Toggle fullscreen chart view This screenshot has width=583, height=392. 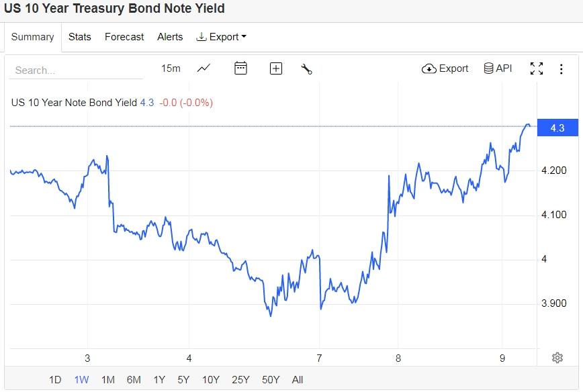coord(536,68)
